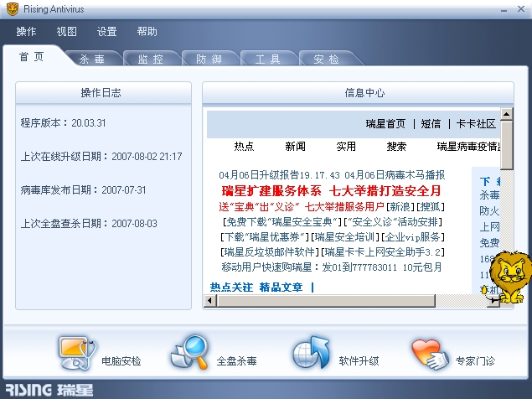Click the 热点关注 heading link
Image resolution: width=532 pixels, height=399 pixels.
coord(231,288)
